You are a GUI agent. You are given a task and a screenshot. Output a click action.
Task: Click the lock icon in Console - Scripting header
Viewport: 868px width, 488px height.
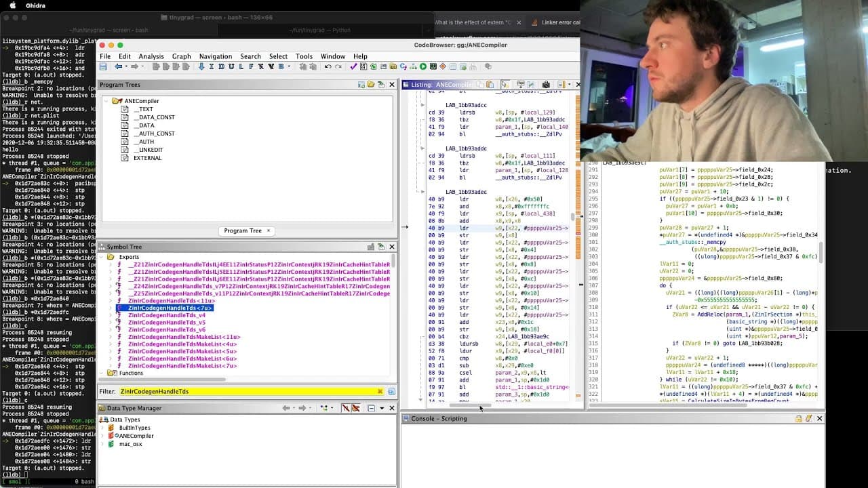[799, 419]
